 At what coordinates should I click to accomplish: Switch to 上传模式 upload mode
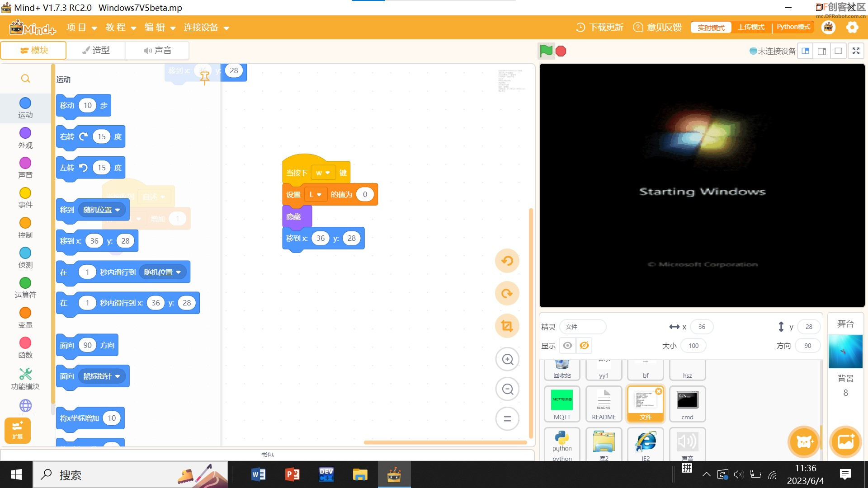click(751, 27)
